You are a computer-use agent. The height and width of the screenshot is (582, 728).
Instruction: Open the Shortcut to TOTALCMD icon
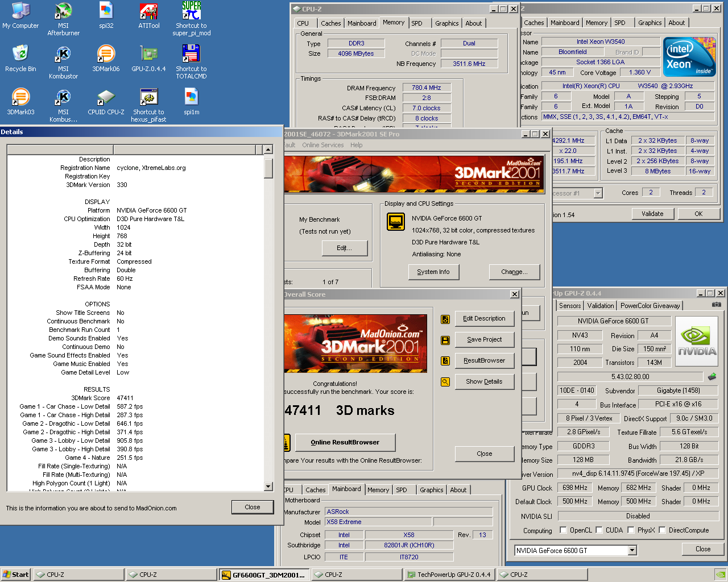pyautogui.click(x=192, y=61)
